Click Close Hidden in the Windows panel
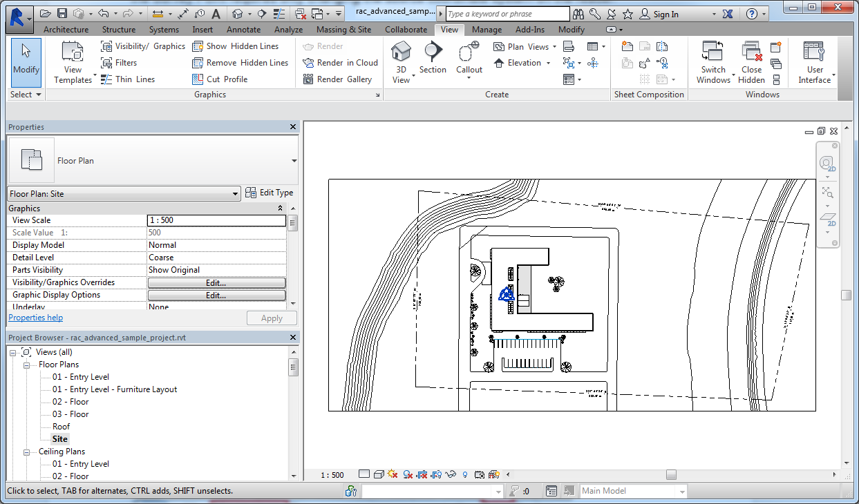Image resolution: width=859 pixels, height=504 pixels. [x=752, y=62]
